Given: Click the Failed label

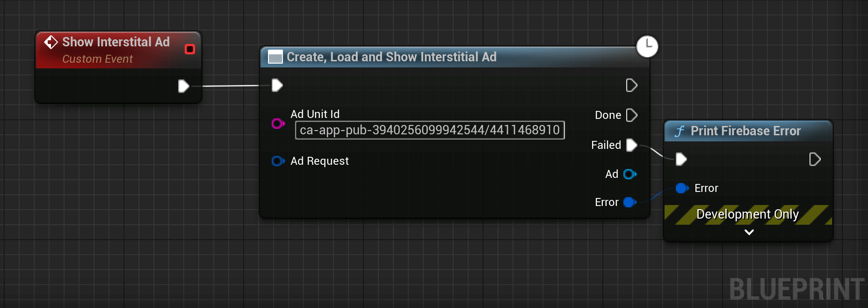Looking at the screenshot, I should point(606,145).
